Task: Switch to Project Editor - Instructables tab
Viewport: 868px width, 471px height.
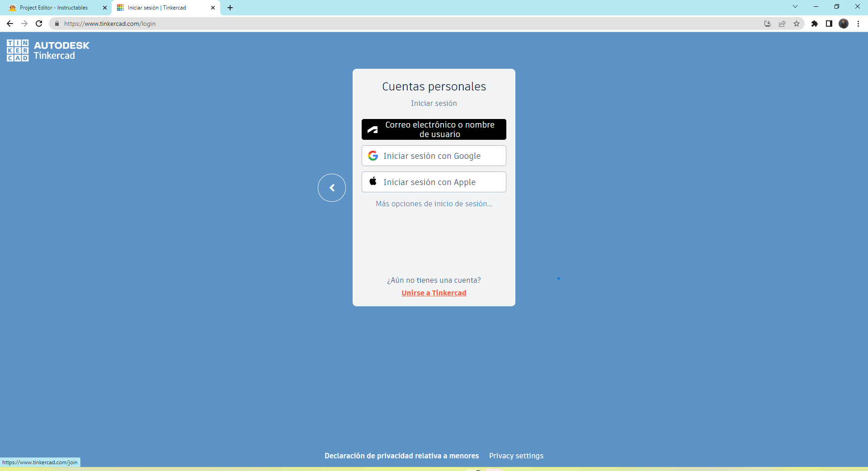Action: (57, 8)
